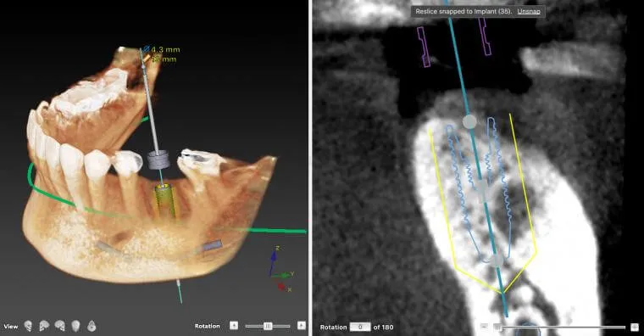The image size is (644, 336).
Task: Click the Rotation value field of 180
Action: (x=360, y=327)
